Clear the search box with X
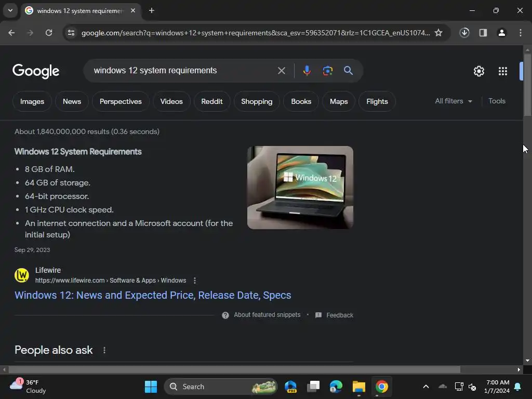532x399 pixels. click(281, 71)
